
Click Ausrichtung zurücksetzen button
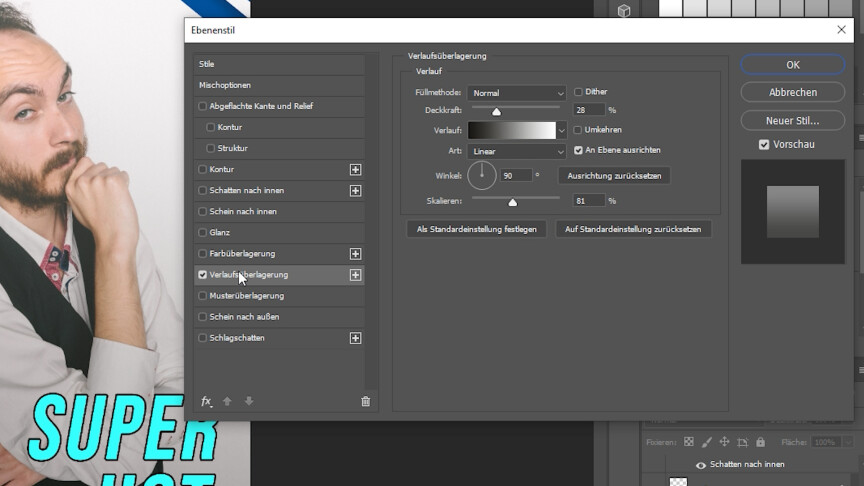614,175
